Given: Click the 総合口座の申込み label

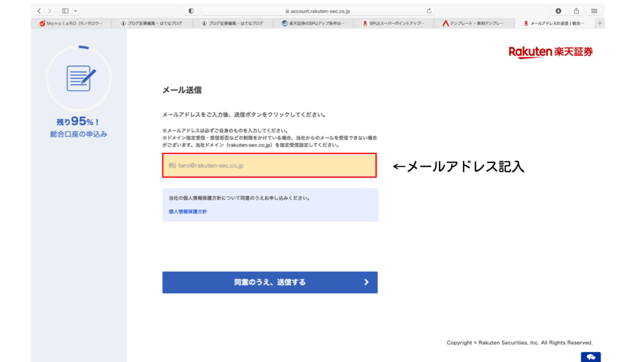Looking at the screenshot, I should point(79,134).
